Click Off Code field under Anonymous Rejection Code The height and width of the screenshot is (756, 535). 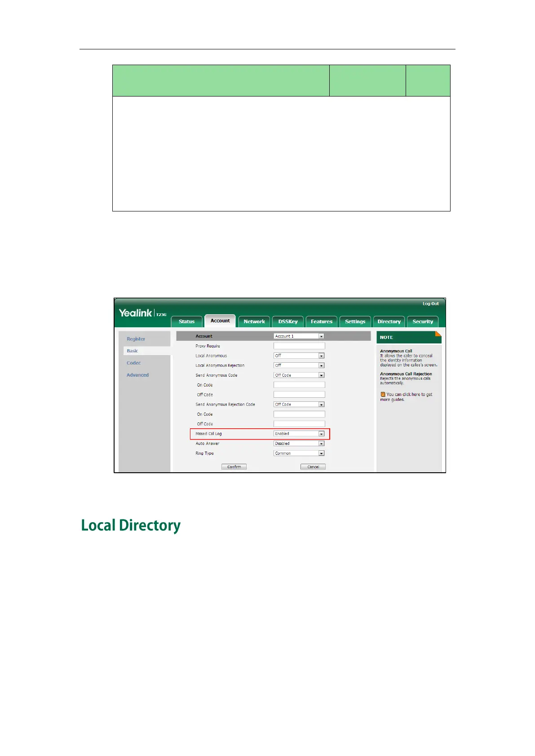coord(299,424)
